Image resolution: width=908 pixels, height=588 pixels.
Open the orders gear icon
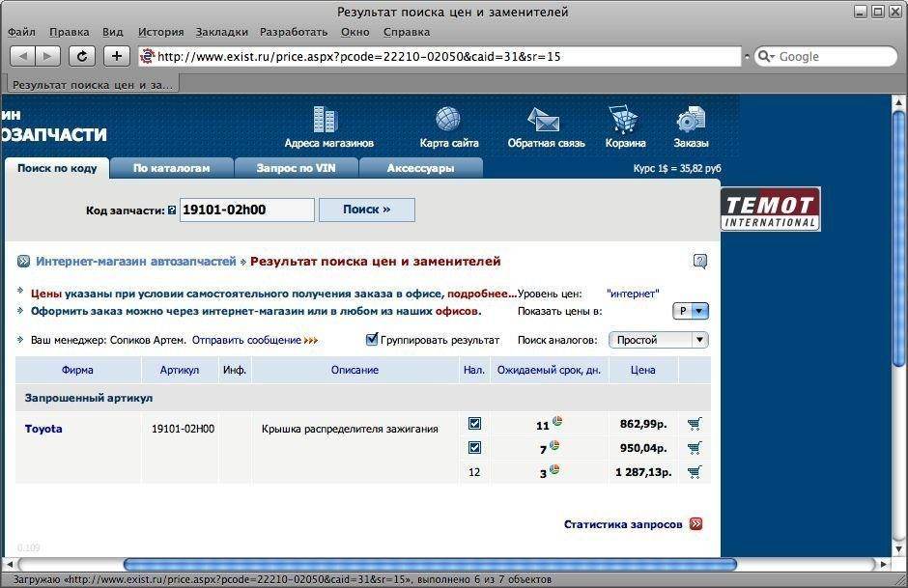point(691,121)
